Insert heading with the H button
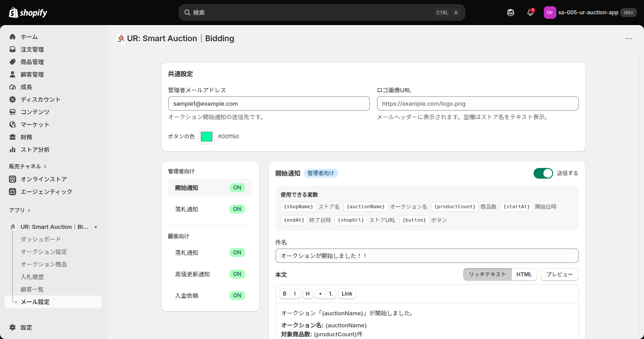This screenshot has width=644, height=339. click(308, 294)
